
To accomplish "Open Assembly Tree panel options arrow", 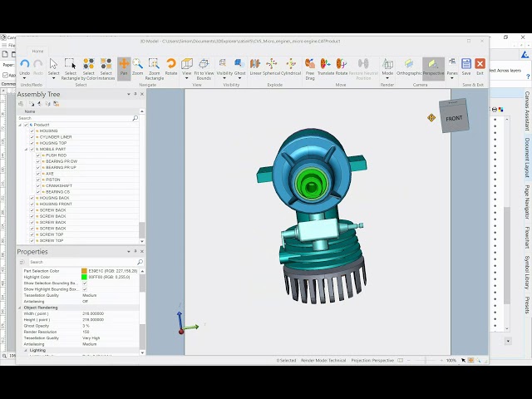I will click(x=129, y=94).
